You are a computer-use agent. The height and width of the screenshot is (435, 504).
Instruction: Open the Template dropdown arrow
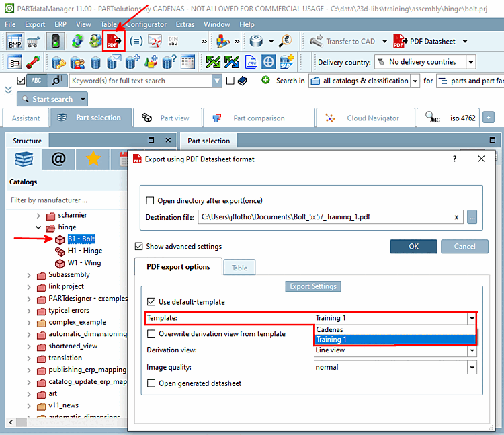click(x=472, y=318)
